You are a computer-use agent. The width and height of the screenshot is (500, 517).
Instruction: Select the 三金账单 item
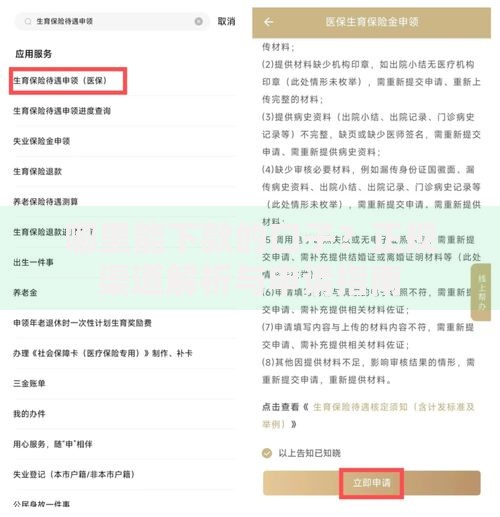click(29, 383)
